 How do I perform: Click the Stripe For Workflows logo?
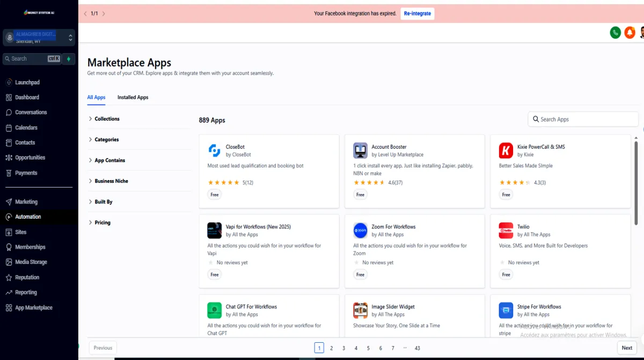pyautogui.click(x=506, y=311)
